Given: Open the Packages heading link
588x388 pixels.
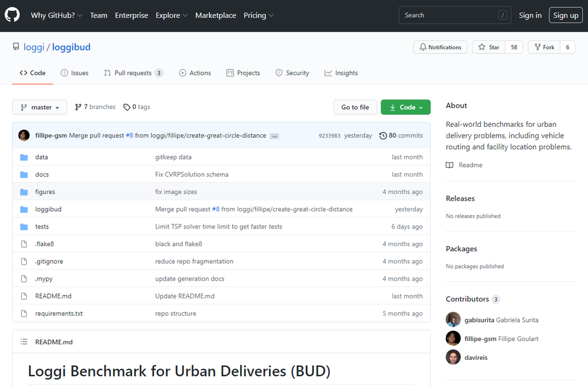Looking at the screenshot, I should (x=461, y=249).
